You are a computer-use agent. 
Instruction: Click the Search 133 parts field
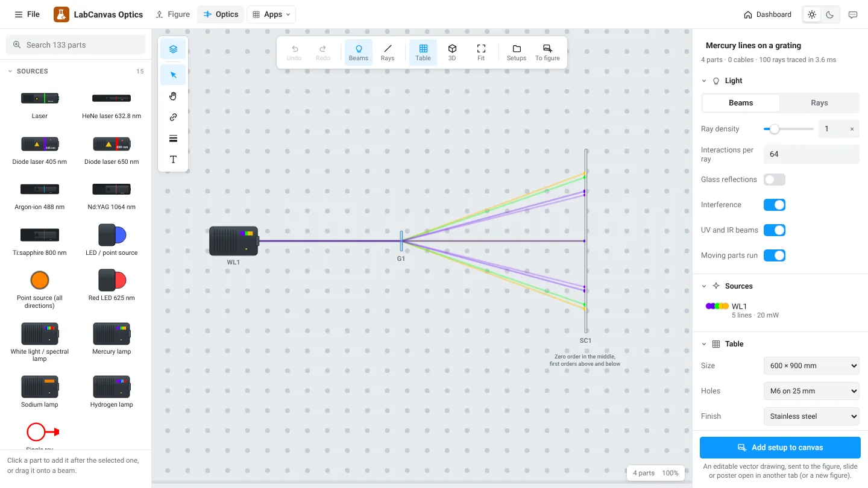[76, 45]
